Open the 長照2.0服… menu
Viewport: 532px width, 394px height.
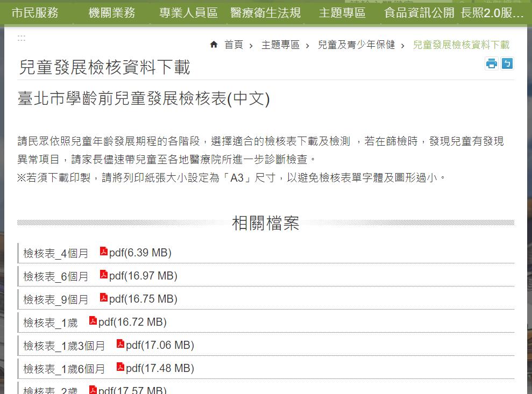coord(492,13)
